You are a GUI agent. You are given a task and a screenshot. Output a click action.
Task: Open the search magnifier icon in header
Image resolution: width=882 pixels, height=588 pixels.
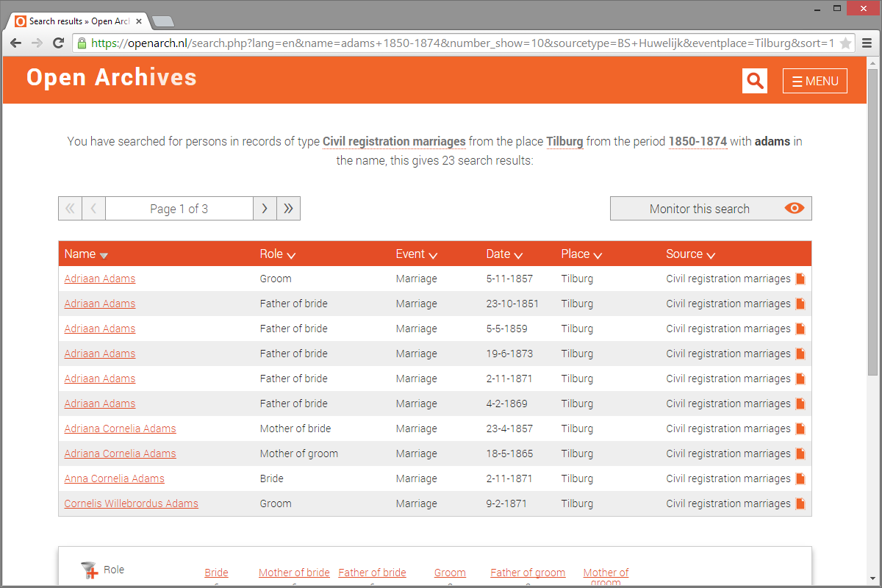point(755,81)
